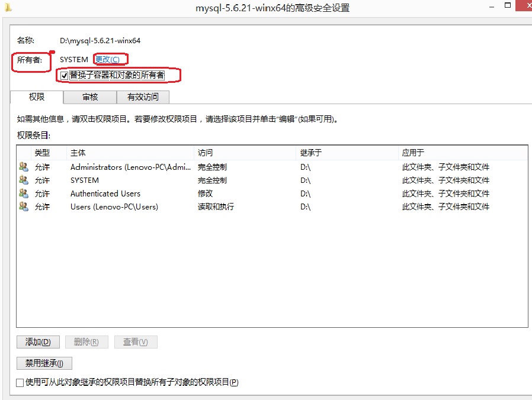532x400 pixels.
Task: Click 完全控制 access in Administrators row
Action: pyautogui.click(x=213, y=167)
